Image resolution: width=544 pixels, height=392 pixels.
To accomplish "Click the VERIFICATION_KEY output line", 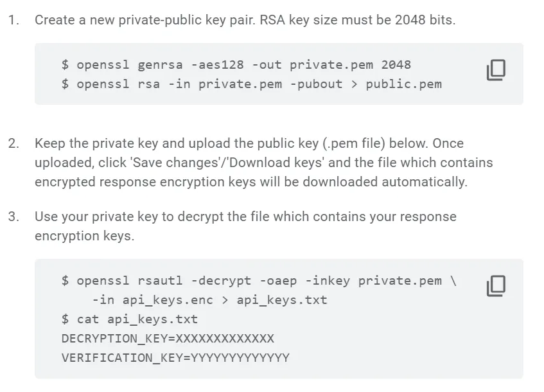I will point(175,358).
